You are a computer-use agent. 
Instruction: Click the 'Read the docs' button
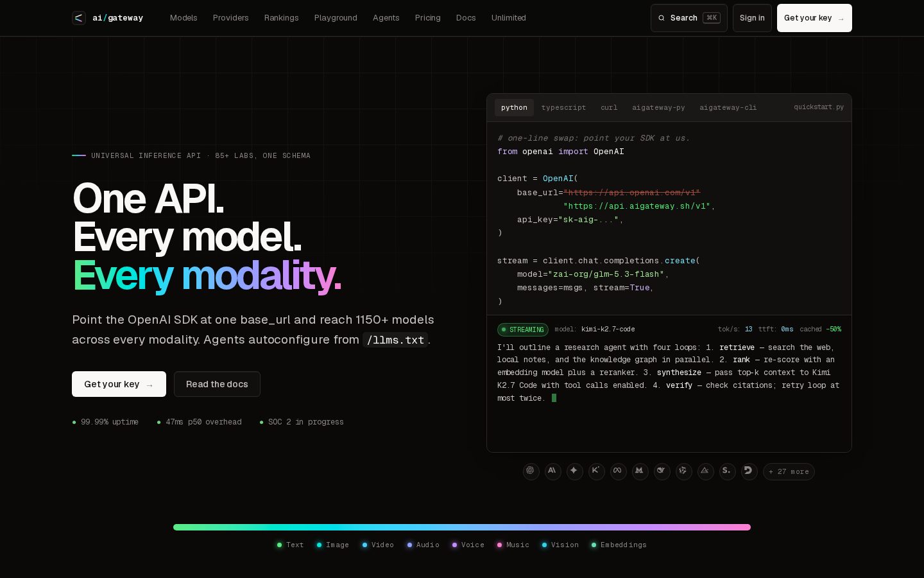click(x=217, y=384)
